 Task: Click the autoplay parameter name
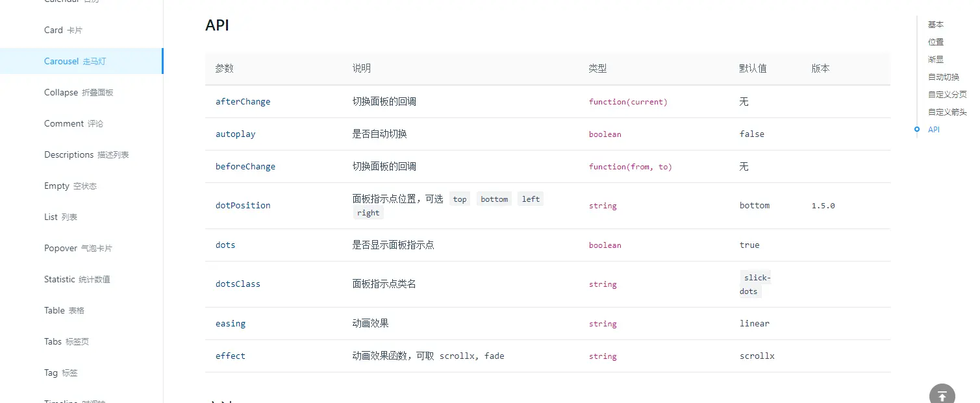[236, 134]
